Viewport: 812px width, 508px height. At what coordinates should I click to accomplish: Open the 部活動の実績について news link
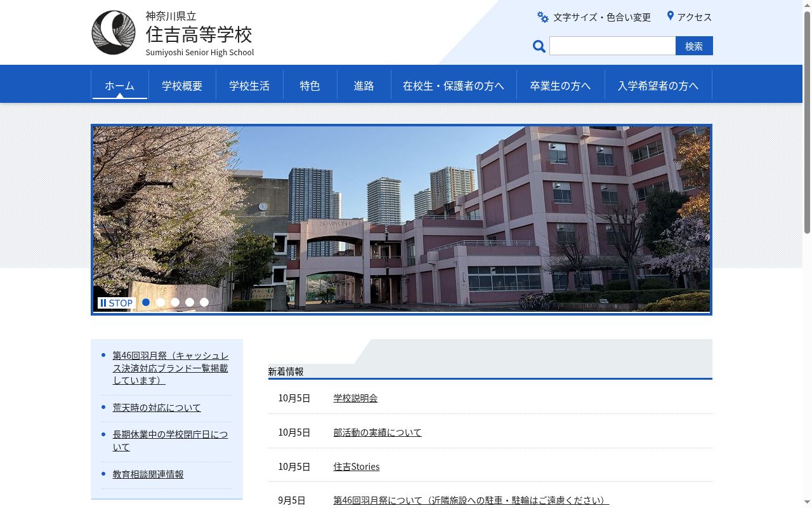(377, 432)
